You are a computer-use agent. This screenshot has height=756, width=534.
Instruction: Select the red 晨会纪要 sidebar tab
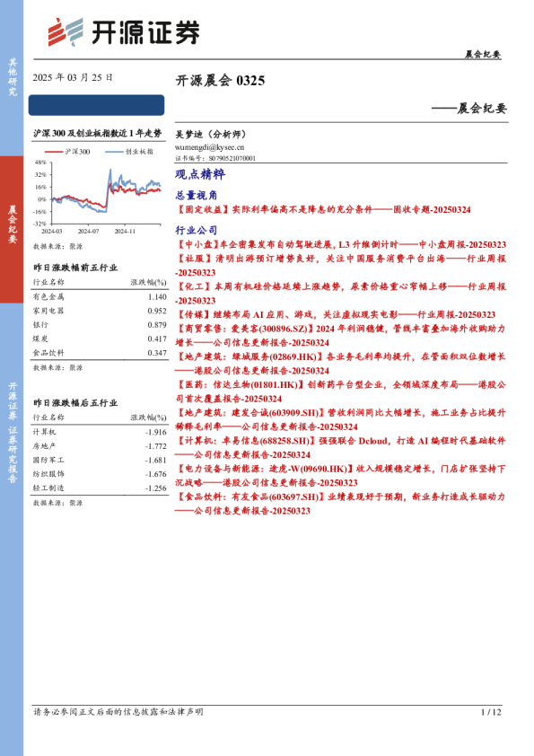tap(12, 230)
